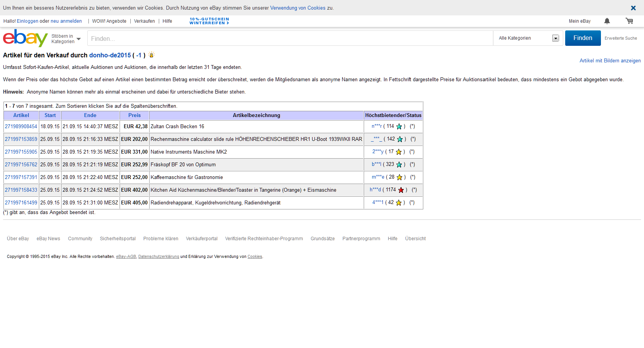Image resolution: width=644 pixels, height=348 pixels.
Task: Sort table by Preis column header
Action: 134,115
